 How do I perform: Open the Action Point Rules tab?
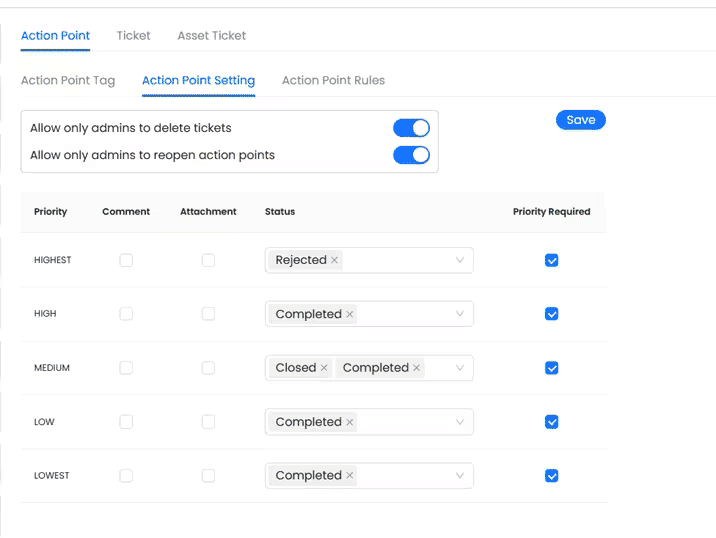tap(333, 80)
